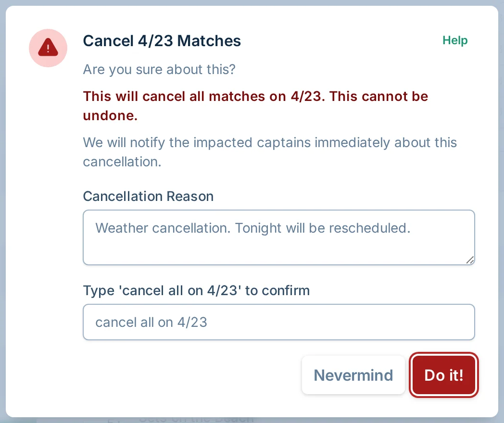
Task: Click the 'Cancellation Reason' label
Action: 148,196
